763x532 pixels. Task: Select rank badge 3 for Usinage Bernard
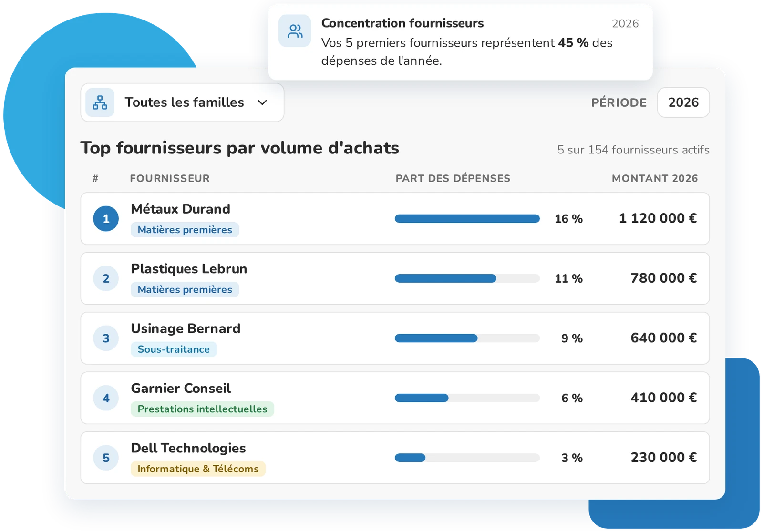(x=106, y=338)
